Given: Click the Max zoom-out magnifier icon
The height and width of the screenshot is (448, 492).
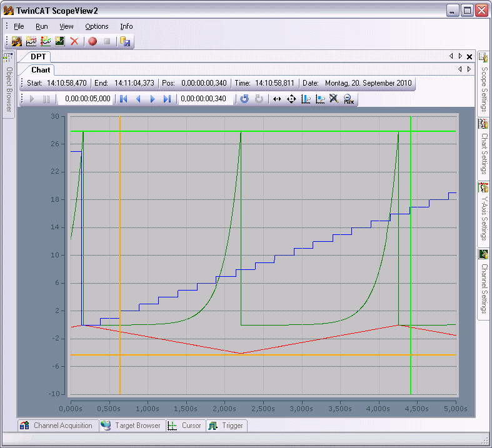Looking at the screenshot, I should pyautogui.click(x=349, y=99).
